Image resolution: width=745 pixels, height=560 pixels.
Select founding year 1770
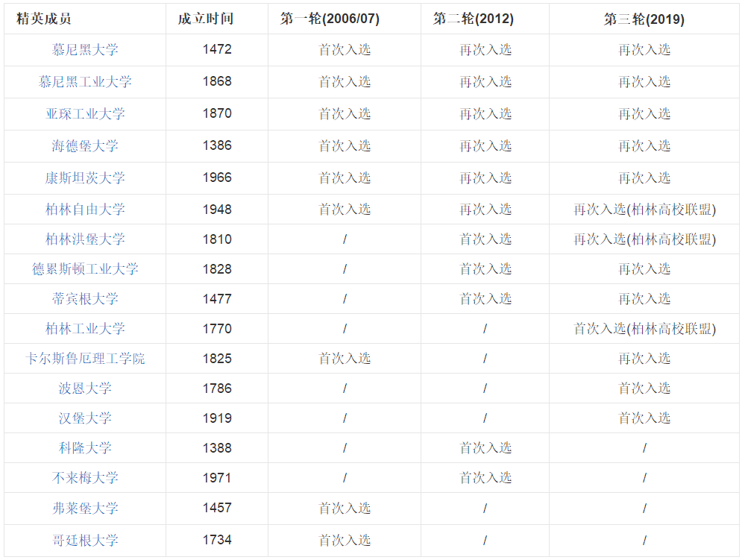[217, 329]
